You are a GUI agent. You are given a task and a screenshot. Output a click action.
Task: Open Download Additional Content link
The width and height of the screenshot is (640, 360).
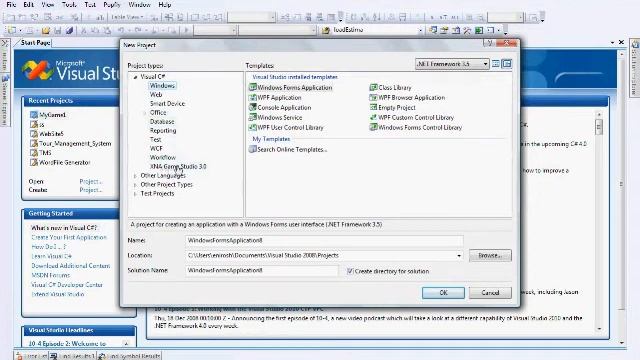coord(71,266)
